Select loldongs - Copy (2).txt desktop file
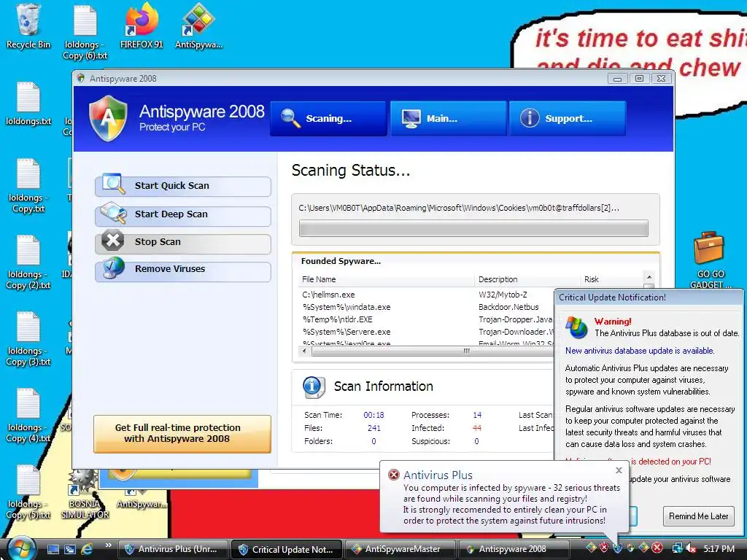Viewport: 747px width, 560px height. coord(28,262)
